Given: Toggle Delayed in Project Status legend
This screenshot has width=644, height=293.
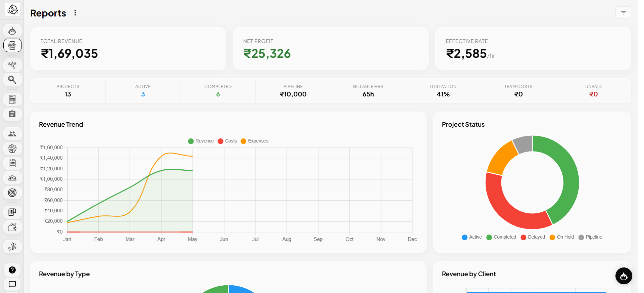Looking at the screenshot, I should pos(533,237).
